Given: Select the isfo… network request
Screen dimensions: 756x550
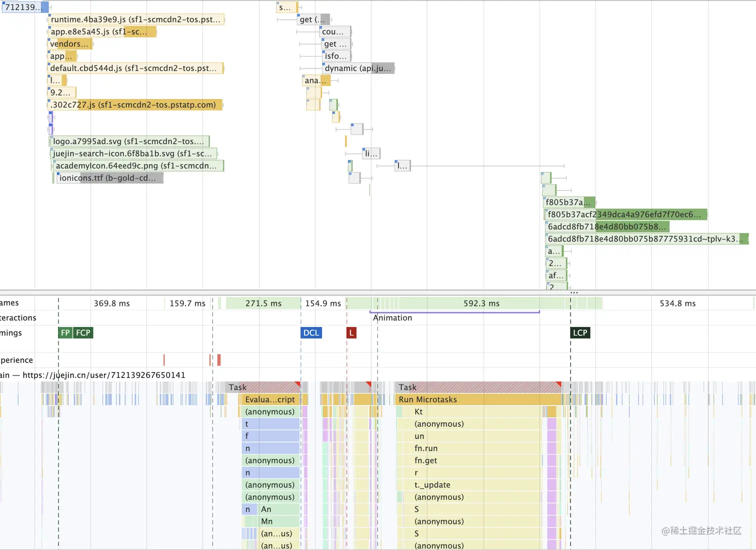Looking at the screenshot, I should click(336, 56).
